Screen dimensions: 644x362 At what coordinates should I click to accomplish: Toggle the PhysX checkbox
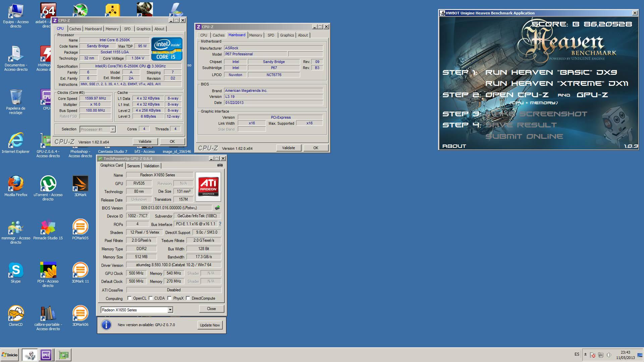(x=170, y=298)
